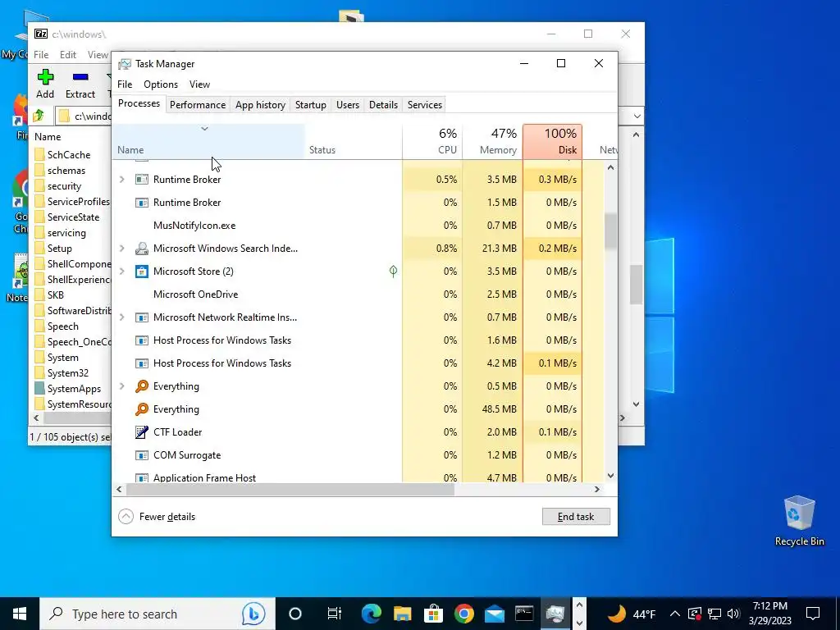Sort processes by CPU column header
The width and height of the screenshot is (840, 630).
(432, 141)
